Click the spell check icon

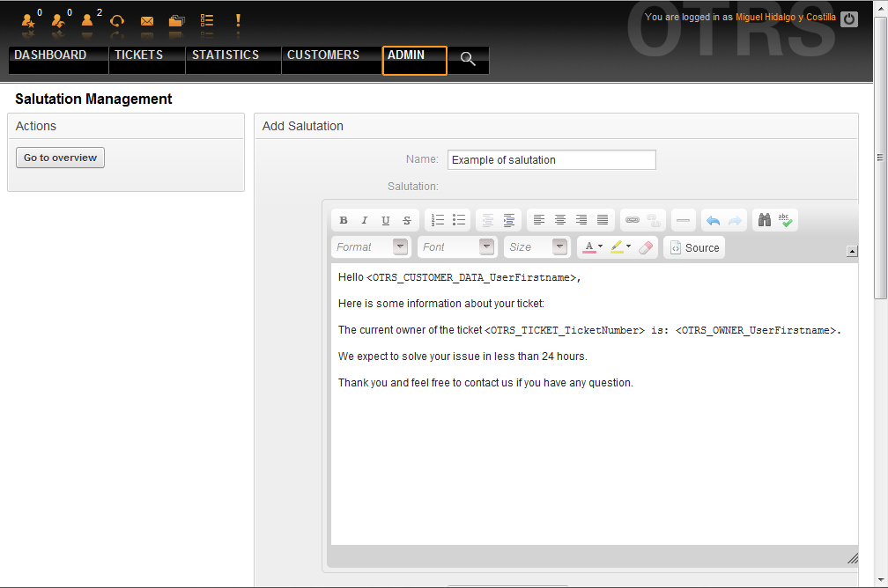786,220
